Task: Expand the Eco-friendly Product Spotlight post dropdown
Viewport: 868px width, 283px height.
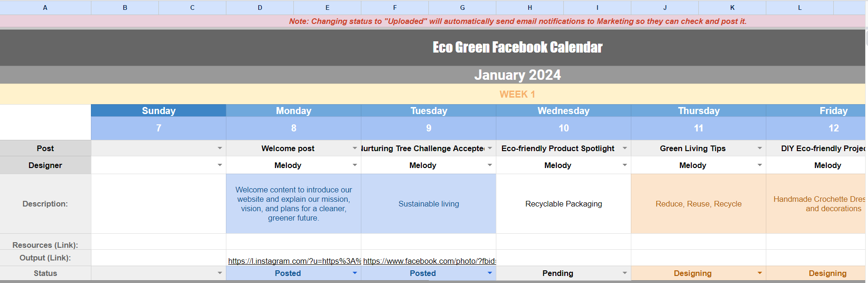Action: [625, 148]
